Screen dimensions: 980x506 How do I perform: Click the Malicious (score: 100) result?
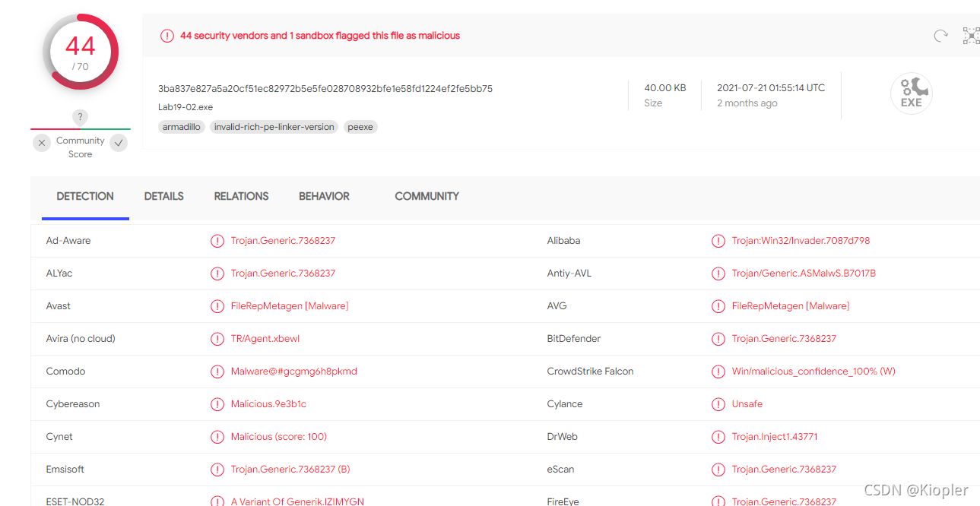279,437
